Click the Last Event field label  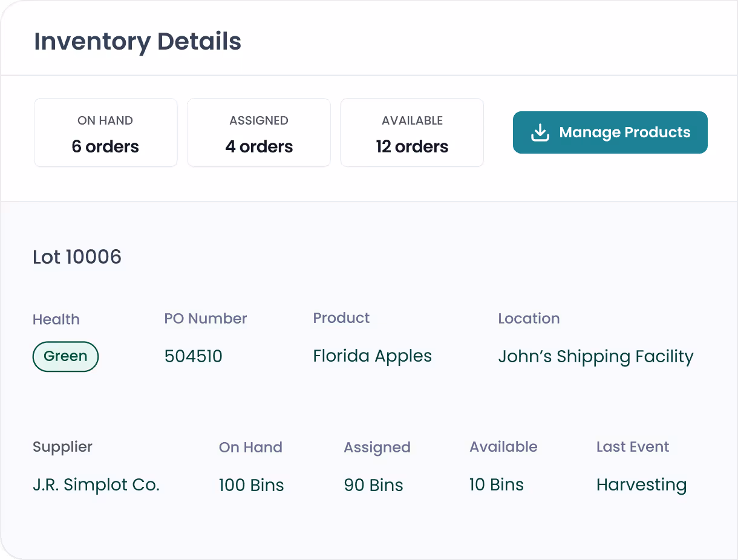pos(633,446)
